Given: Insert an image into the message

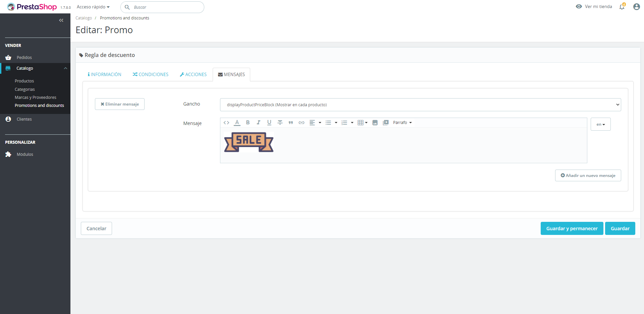Looking at the screenshot, I should tap(375, 123).
